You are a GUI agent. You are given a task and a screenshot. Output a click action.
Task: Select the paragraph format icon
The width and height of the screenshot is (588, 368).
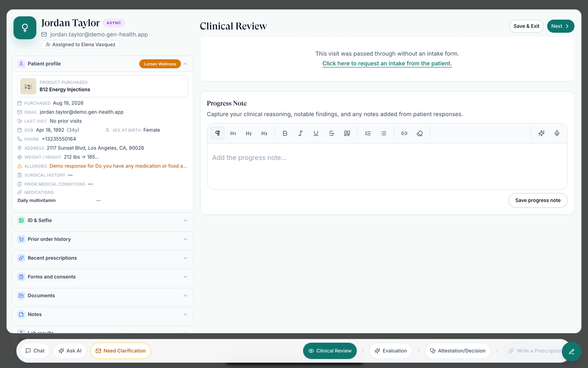tap(218, 133)
